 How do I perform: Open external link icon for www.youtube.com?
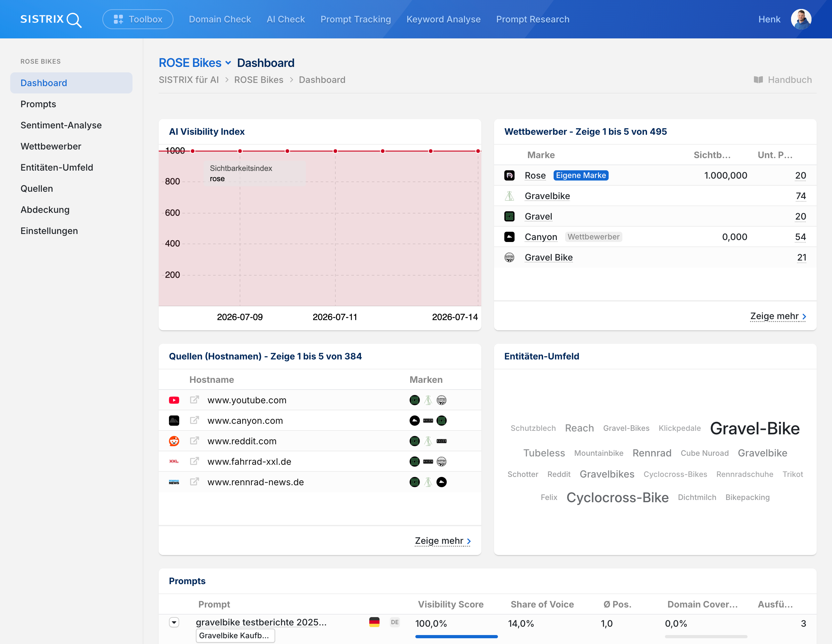[194, 400]
